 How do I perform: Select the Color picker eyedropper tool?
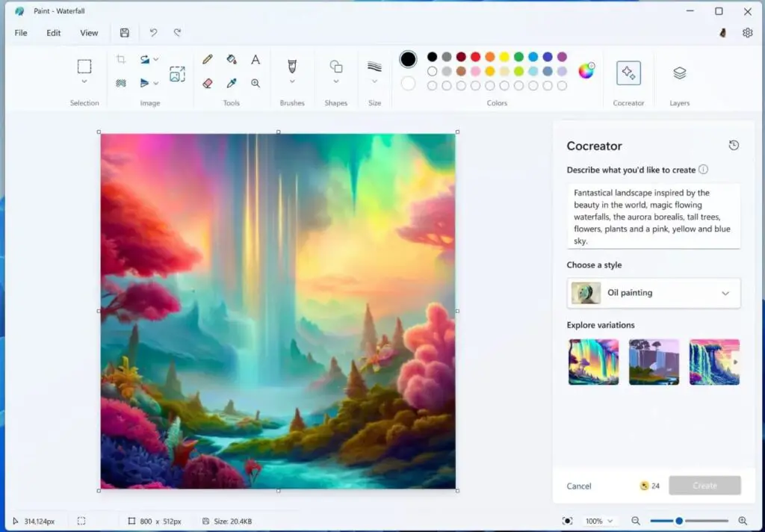click(x=232, y=82)
